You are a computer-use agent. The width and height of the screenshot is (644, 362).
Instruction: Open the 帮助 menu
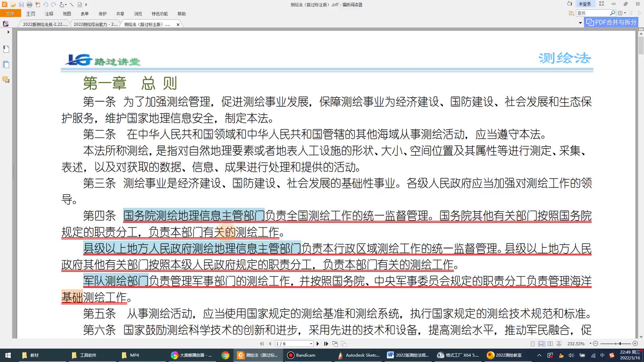[x=181, y=14]
